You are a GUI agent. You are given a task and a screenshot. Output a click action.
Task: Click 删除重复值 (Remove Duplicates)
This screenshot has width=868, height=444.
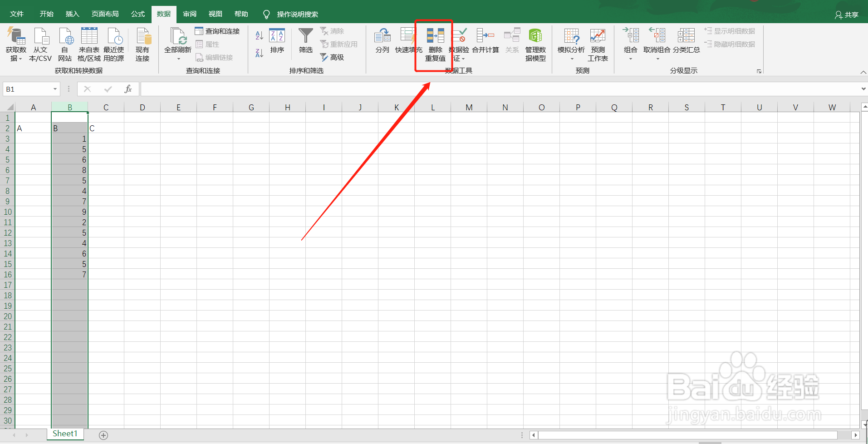coord(435,44)
